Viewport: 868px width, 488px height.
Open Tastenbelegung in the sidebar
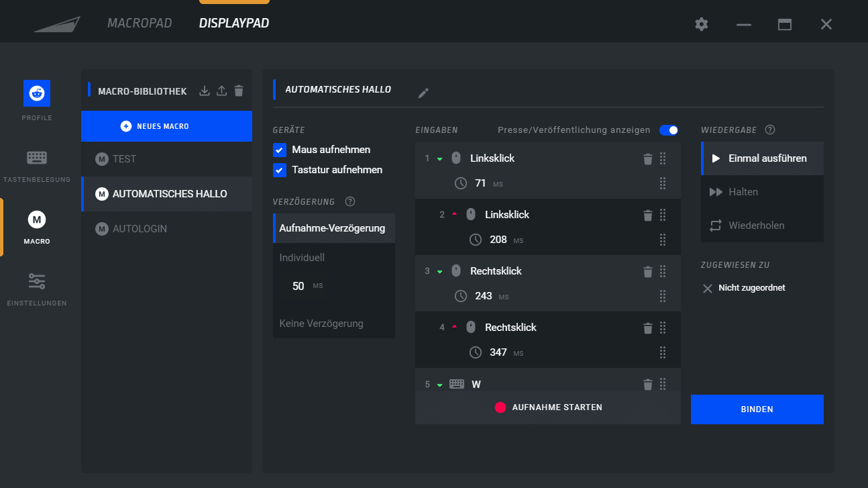(x=37, y=166)
